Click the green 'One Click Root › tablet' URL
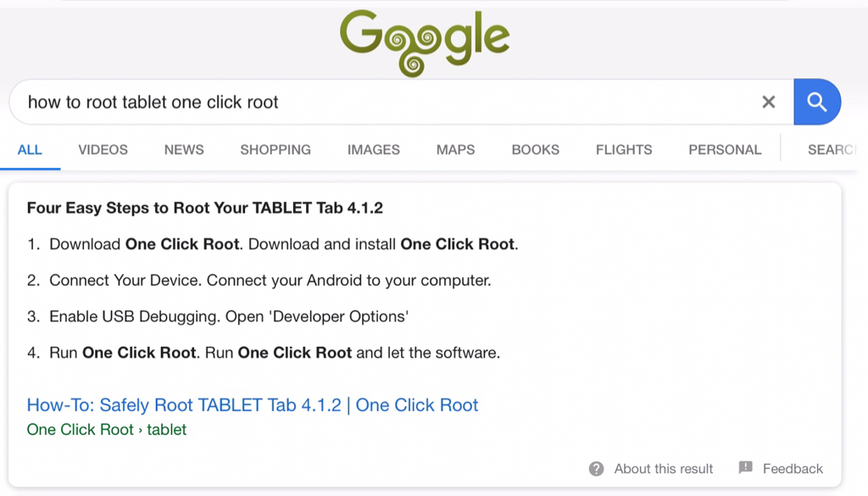 click(x=107, y=430)
